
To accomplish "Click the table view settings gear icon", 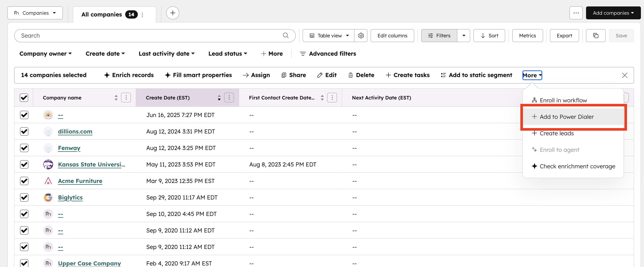I will pos(361,36).
